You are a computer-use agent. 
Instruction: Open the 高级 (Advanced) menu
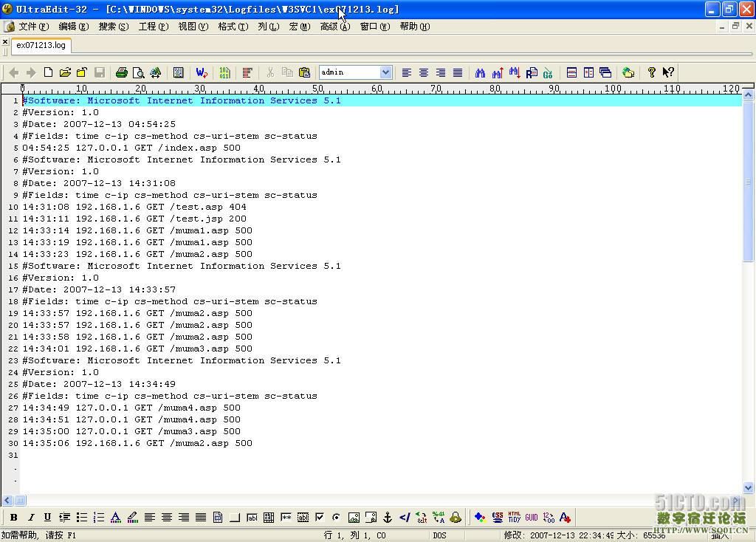click(x=335, y=27)
